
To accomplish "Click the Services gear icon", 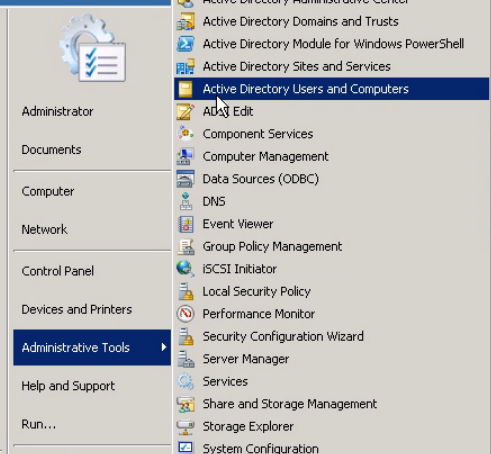I will (186, 381).
